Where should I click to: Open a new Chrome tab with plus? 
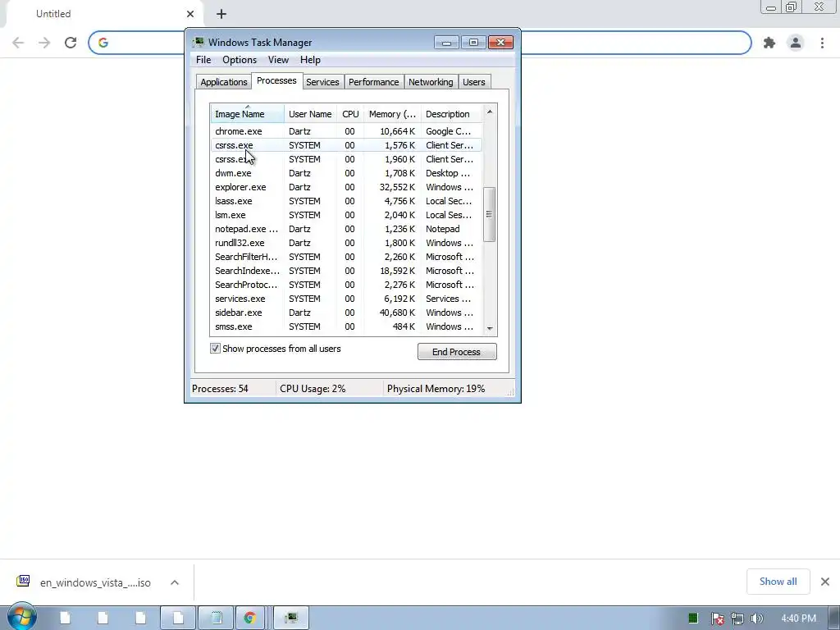221,14
